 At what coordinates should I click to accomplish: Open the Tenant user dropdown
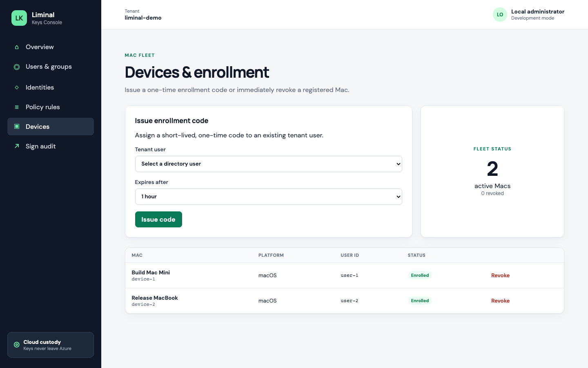(x=269, y=164)
